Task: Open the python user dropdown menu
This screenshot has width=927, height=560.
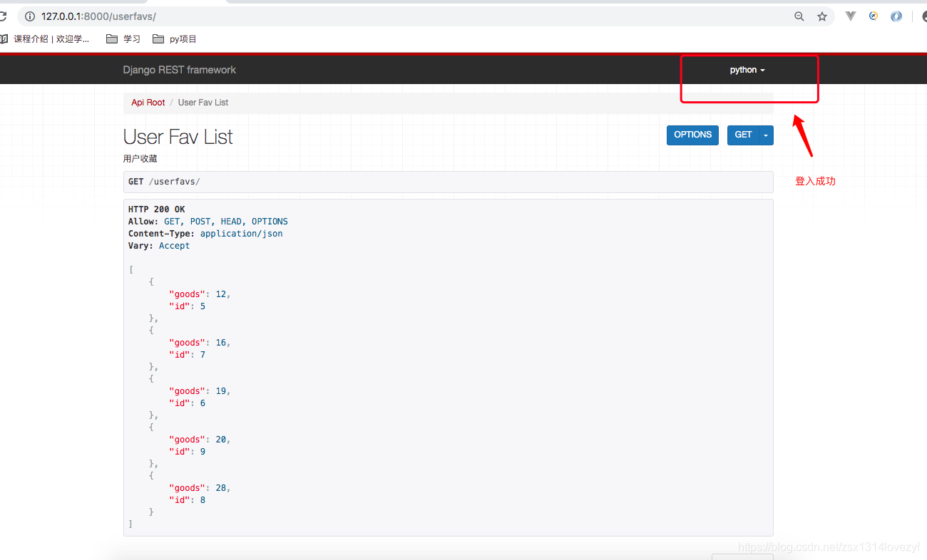Action: click(747, 70)
